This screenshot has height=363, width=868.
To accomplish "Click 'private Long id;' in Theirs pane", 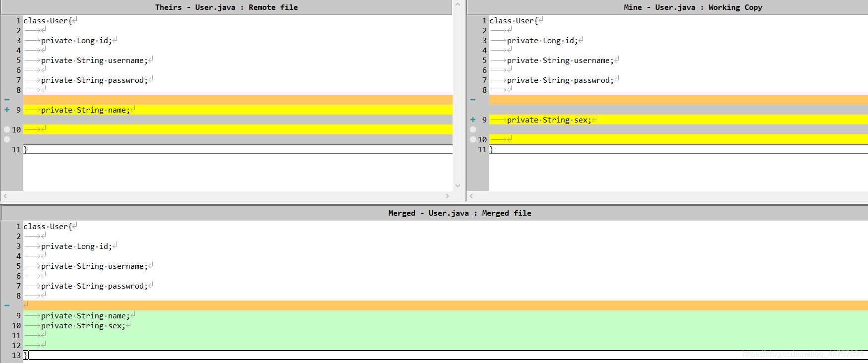I will (x=76, y=41).
